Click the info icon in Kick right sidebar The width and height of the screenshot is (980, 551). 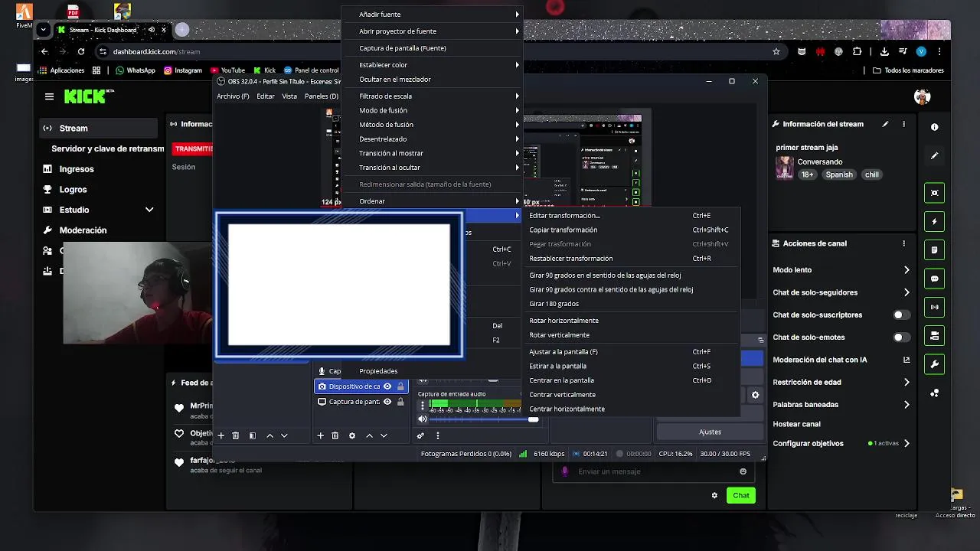tap(934, 127)
